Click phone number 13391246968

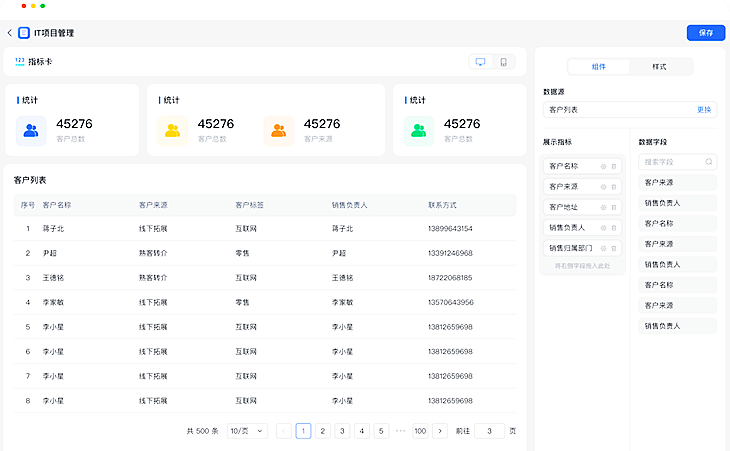click(x=450, y=253)
